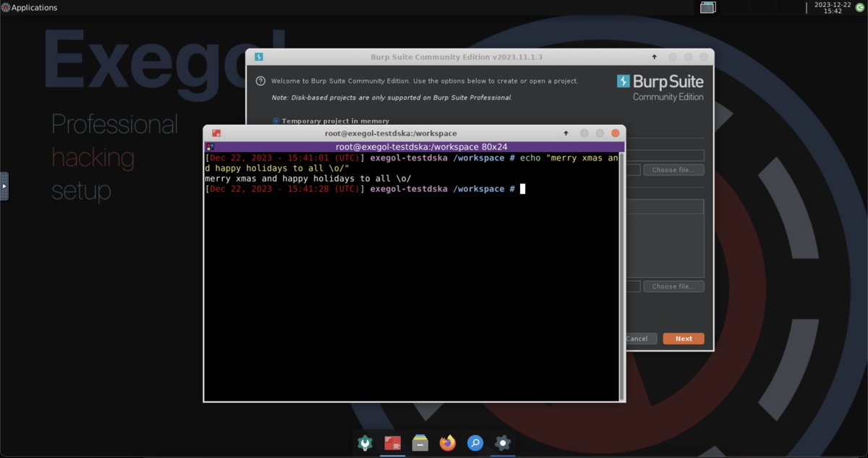Open the settings gear icon in dock
The width and height of the screenshot is (868, 458).
pyautogui.click(x=503, y=443)
